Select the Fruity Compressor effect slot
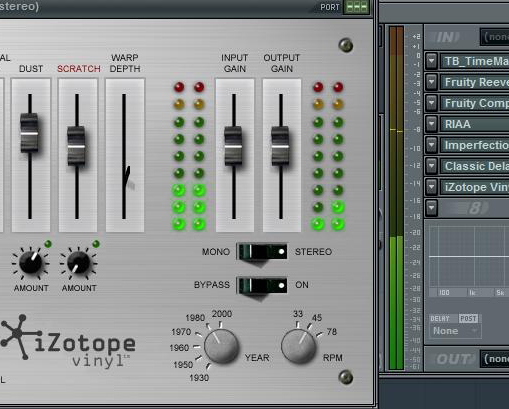The width and height of the screenshot is (509, 409). point(475,103)
